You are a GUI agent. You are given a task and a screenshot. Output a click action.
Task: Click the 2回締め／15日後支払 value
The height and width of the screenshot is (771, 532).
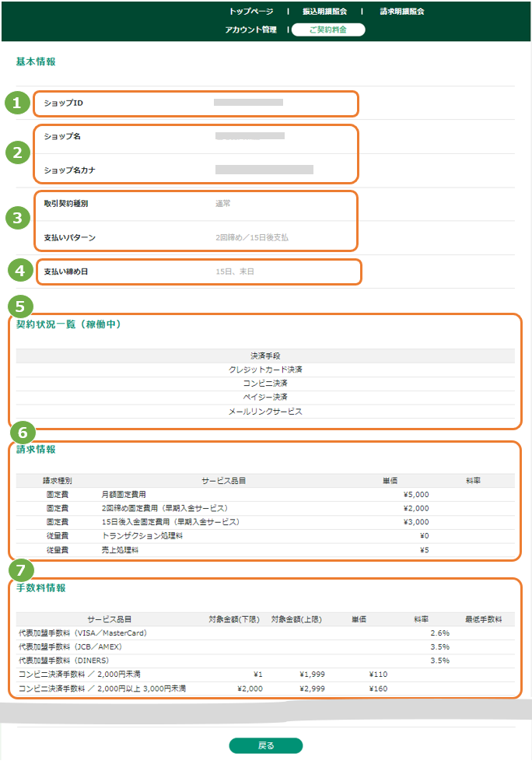click(252, 237)
